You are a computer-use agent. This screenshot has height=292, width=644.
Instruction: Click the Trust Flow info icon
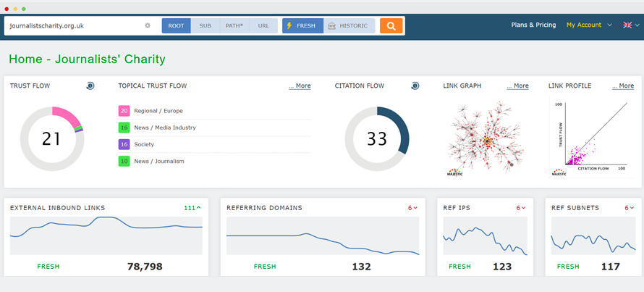pyautogui.click(x=90, y=85)
